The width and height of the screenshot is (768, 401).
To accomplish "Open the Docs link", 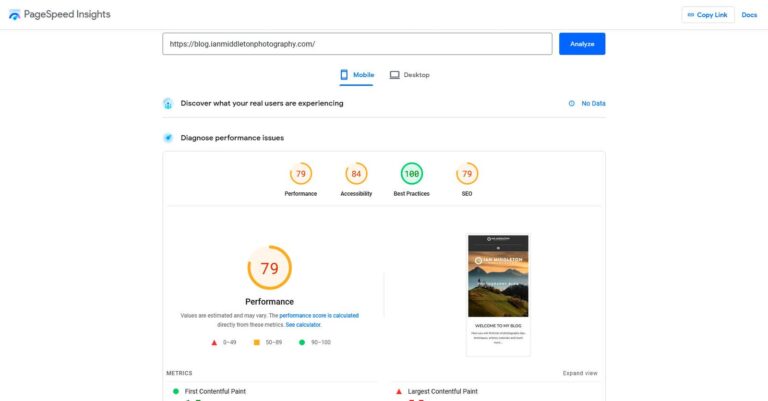I will point(749,15).
